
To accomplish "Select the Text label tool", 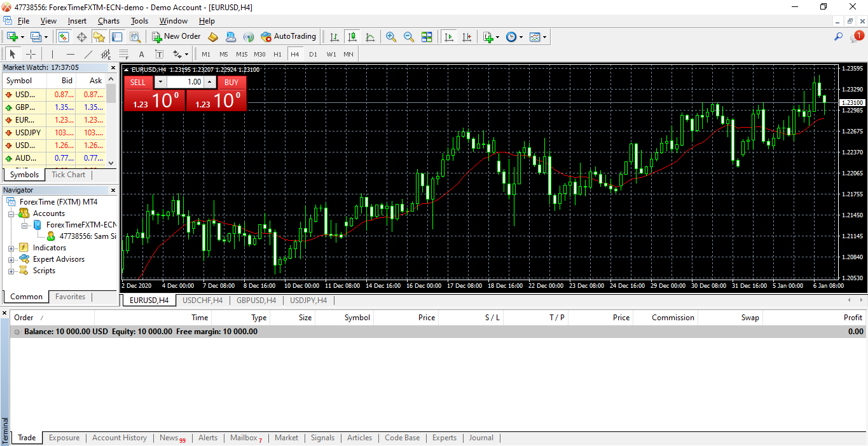I will (159, 54).
